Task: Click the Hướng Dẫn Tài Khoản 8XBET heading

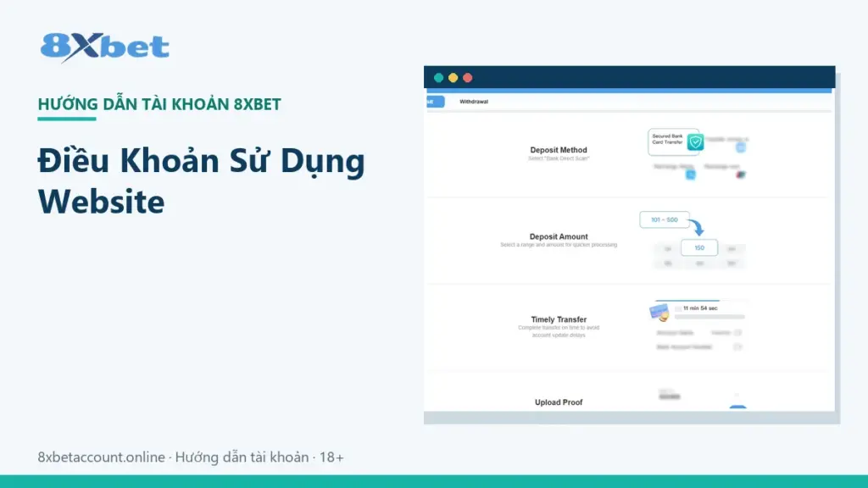Action: tap(159, 104)
